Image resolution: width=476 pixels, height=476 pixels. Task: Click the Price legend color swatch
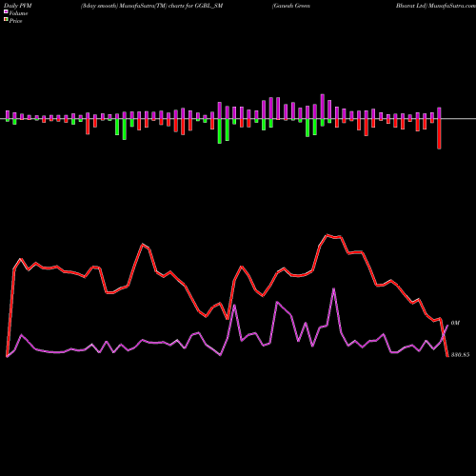pos(6,20)
